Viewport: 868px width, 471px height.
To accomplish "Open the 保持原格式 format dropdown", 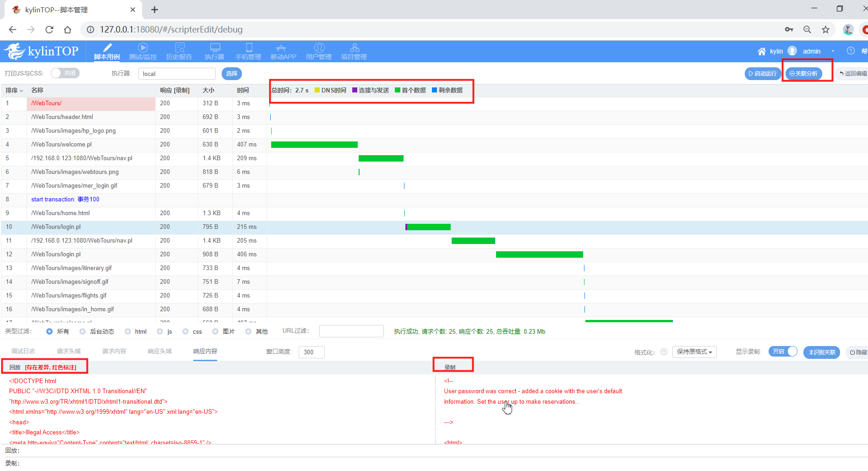I will click(694, 352).
